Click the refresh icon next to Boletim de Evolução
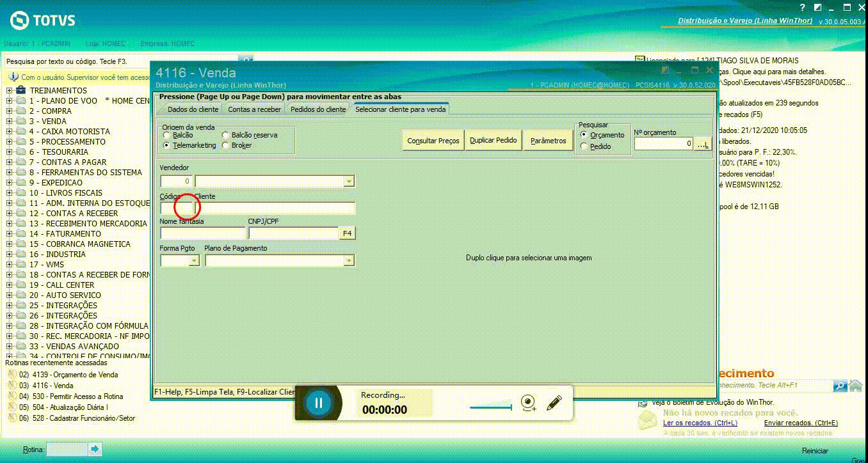The width and height of the screenshot is (868, 463). click(643, 403)
